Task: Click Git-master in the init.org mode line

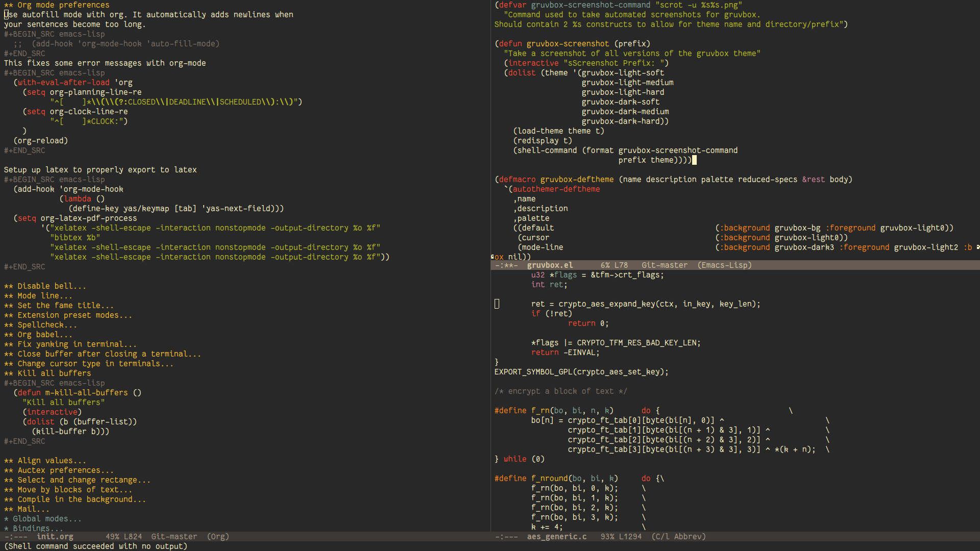Action: click(x=174, y=537)
